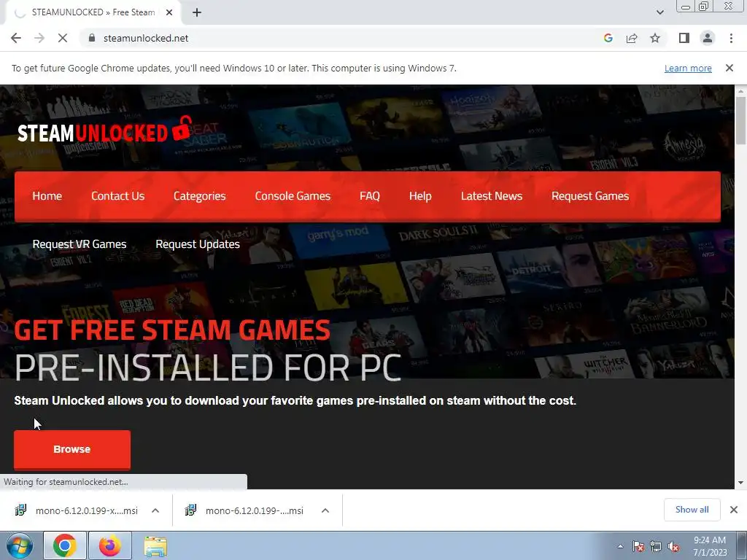The height and width of the screenshot is (560, 747).
Task: Click the muted volume tray icon
Action: coord(673,546)
